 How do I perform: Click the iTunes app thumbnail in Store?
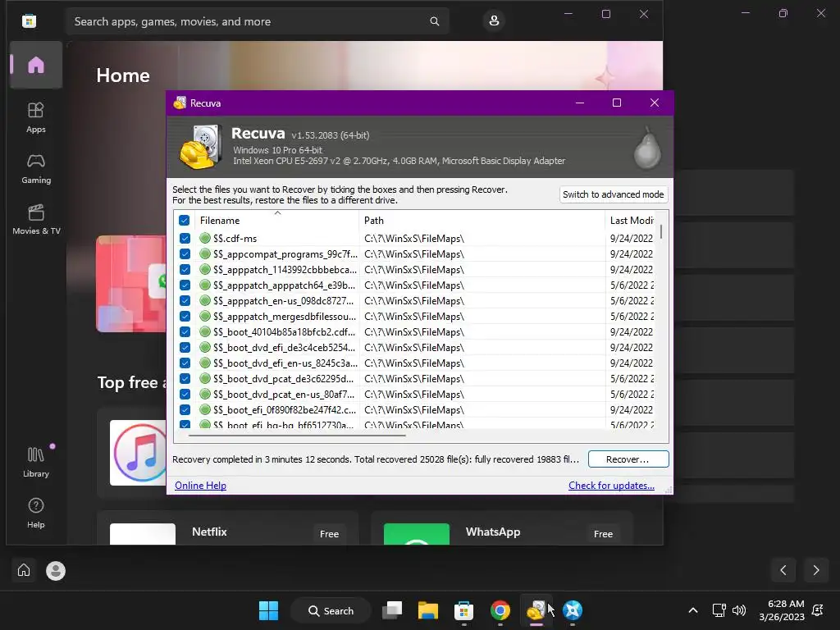[138, 453]
